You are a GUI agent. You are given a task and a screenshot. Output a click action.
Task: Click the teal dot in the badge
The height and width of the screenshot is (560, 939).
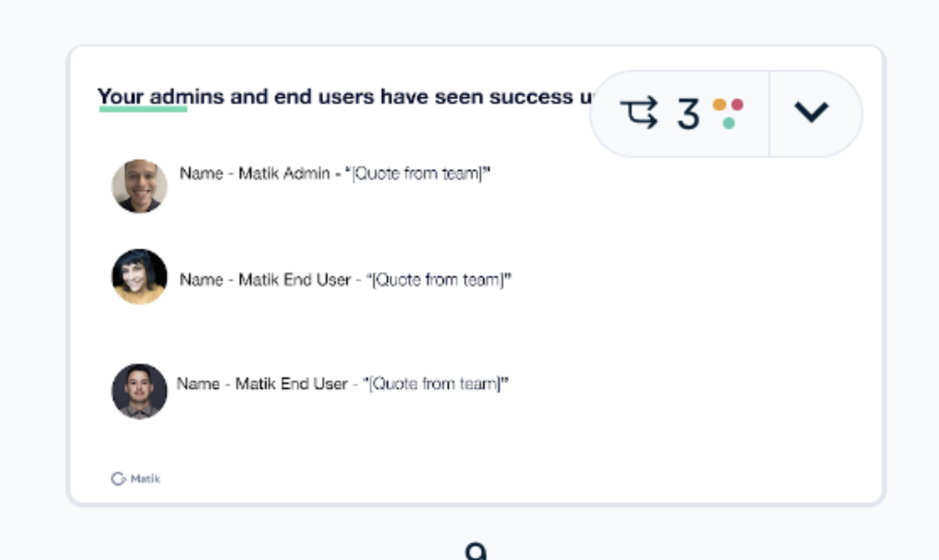pos(728,123)
